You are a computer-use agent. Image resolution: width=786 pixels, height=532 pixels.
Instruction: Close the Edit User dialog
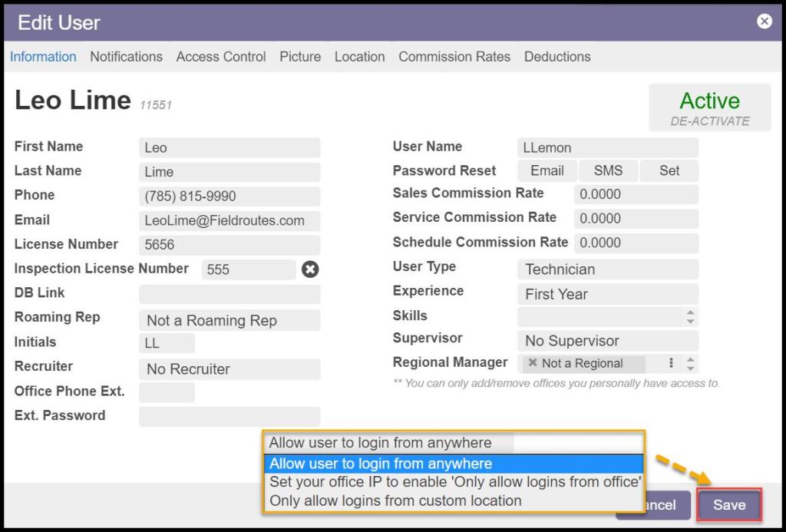(x=764, y=21)
